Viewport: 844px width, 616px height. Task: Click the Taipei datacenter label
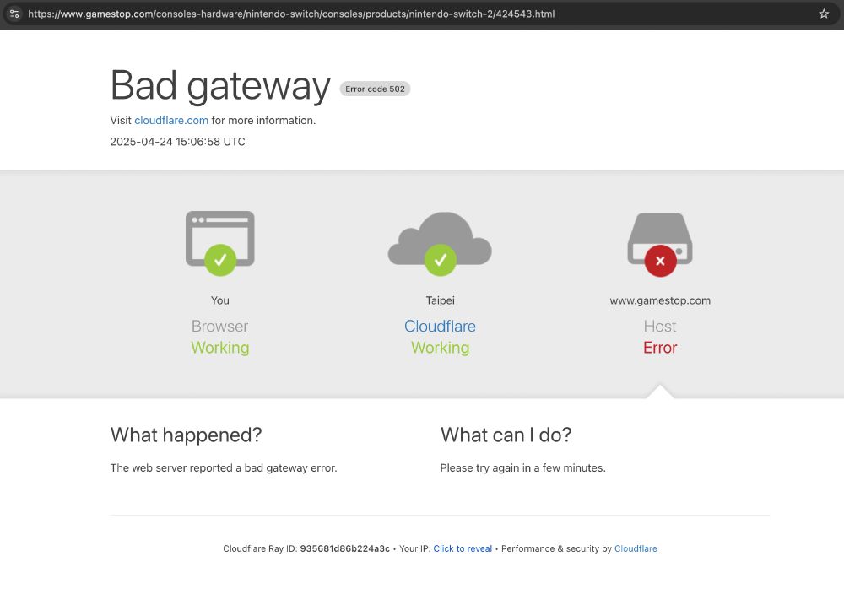click(440, 300)
